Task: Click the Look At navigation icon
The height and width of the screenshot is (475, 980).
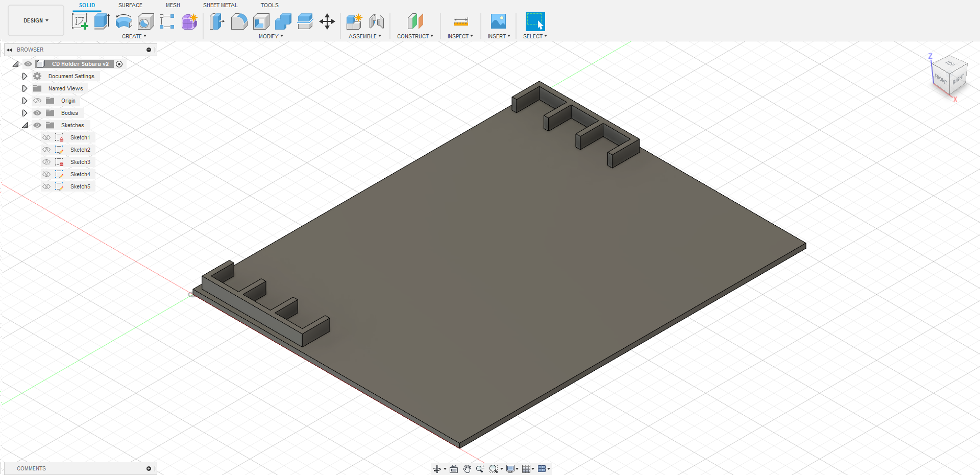Action: point(454,469)
